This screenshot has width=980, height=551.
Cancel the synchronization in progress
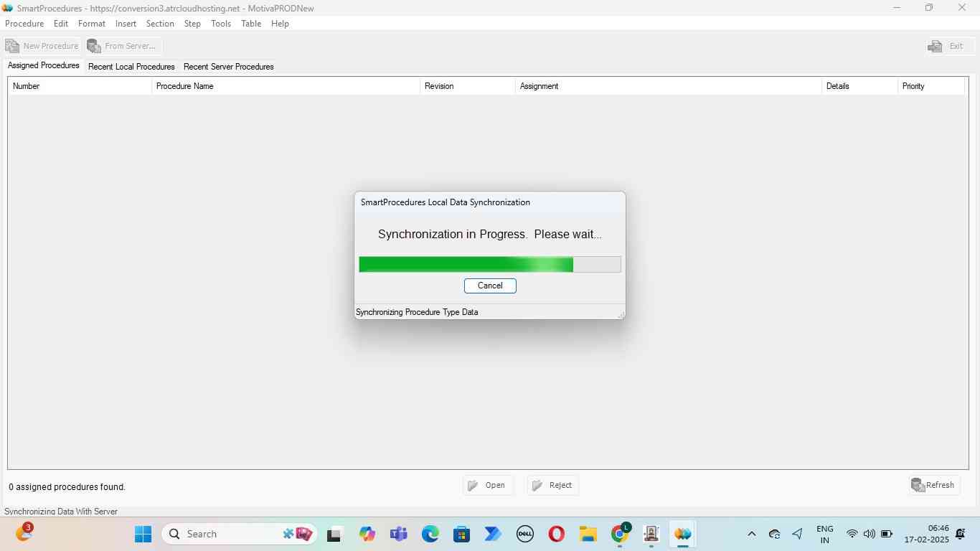pyautogui.click(x=490, y=286)
